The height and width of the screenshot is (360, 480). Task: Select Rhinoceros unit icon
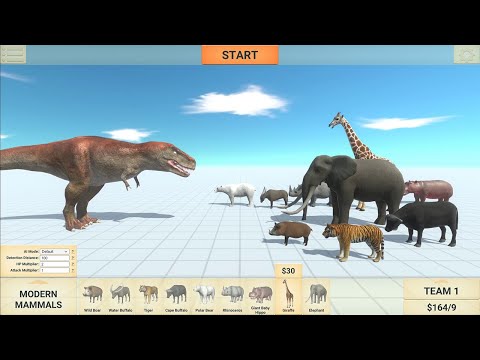point(232,297)
